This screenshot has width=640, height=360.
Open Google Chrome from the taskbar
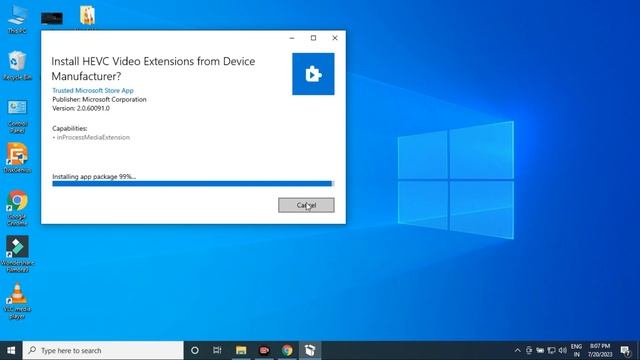click(x=287, y=350)
